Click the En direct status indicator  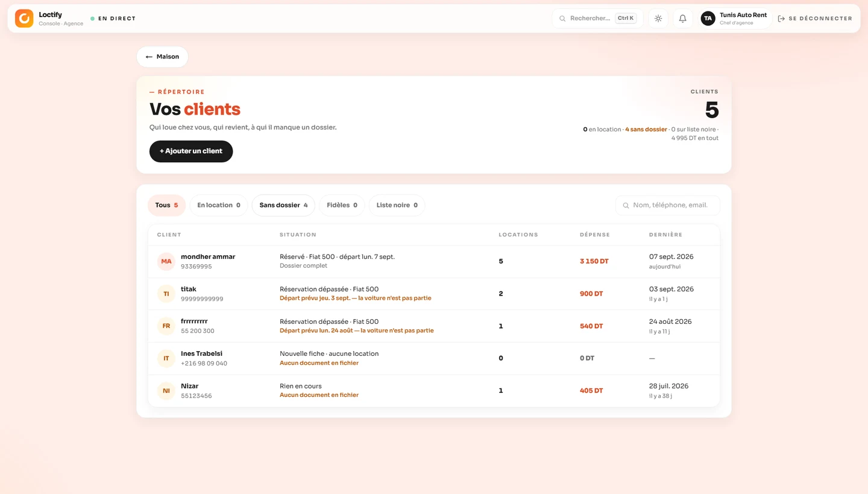pos(113,19)
